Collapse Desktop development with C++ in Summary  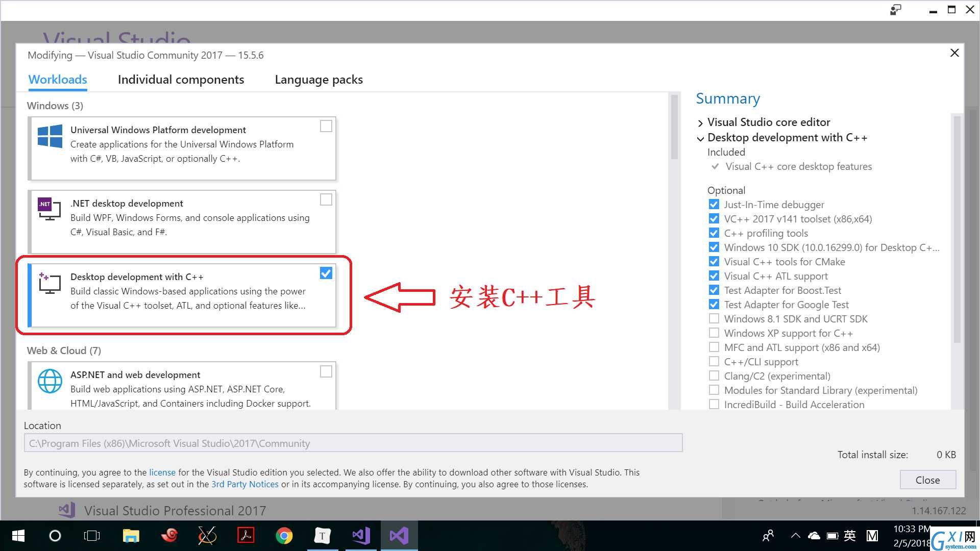[700, 138]
